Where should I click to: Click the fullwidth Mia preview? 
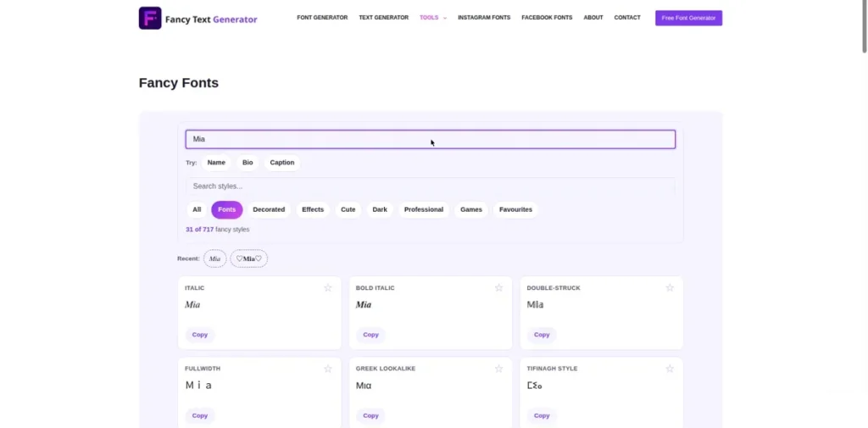(198, 386)
